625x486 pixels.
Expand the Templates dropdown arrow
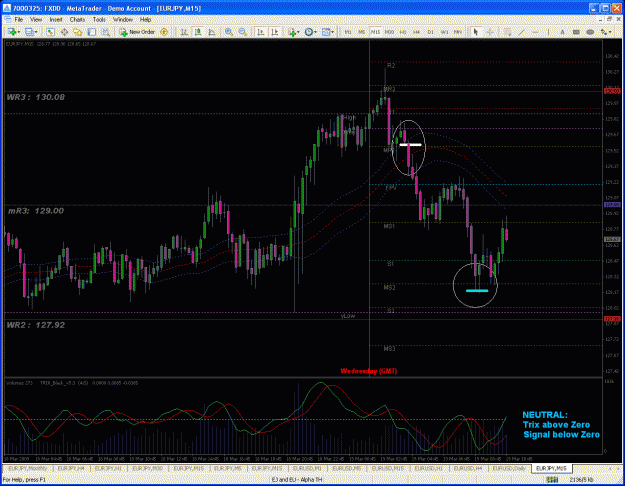point(333,32)
